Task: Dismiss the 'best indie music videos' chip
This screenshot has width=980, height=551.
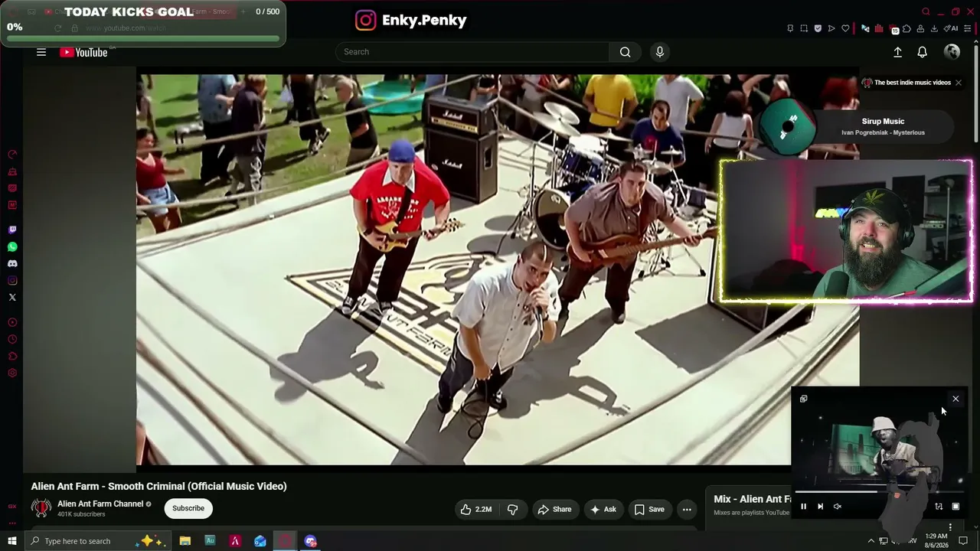Action: pyautogui.click(x=958, y=83)
